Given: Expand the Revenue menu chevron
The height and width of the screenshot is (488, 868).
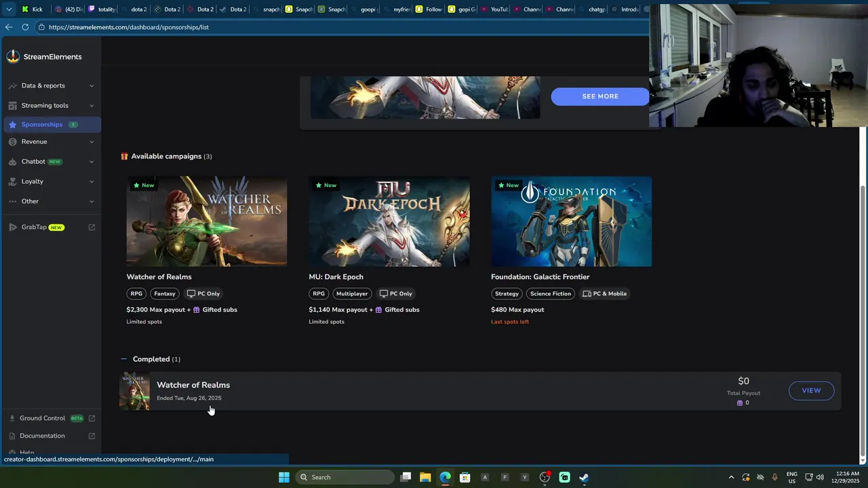Looking at the screenshot, I should coord(92,142).
